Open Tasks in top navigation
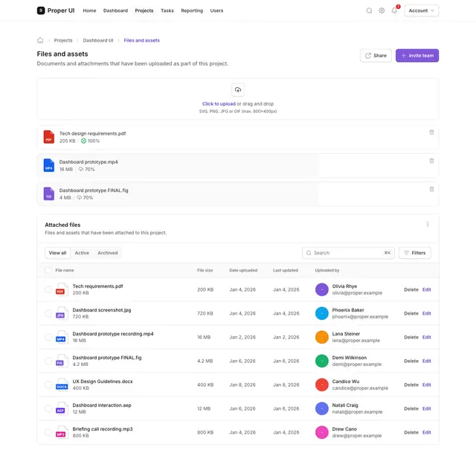This screenshot has width=476, height=476. pos(167,10)
